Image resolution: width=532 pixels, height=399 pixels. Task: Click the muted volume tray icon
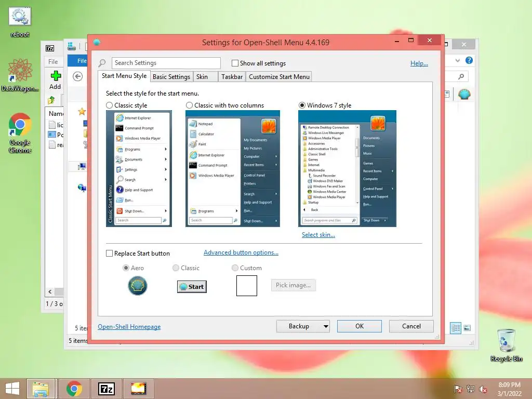click(483, 389)
